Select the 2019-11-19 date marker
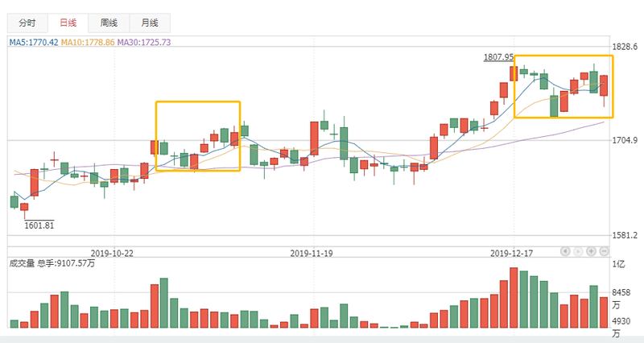Screen dimensions: 644x343 [x=312, y=252]
